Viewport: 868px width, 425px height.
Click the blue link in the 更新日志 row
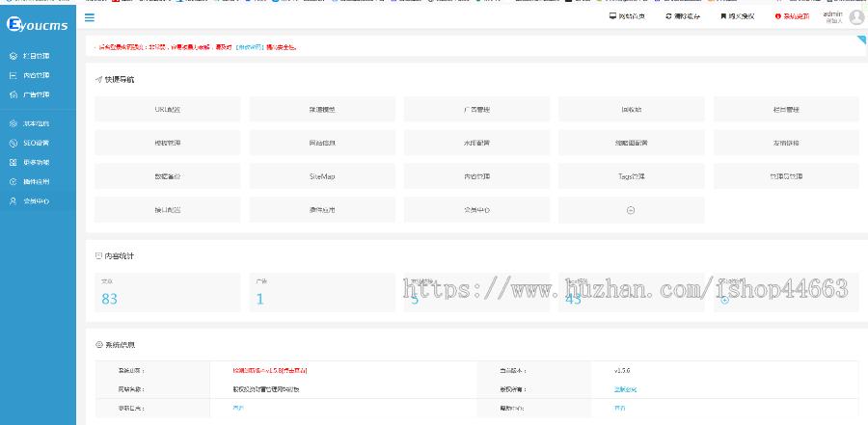(238, 408)
